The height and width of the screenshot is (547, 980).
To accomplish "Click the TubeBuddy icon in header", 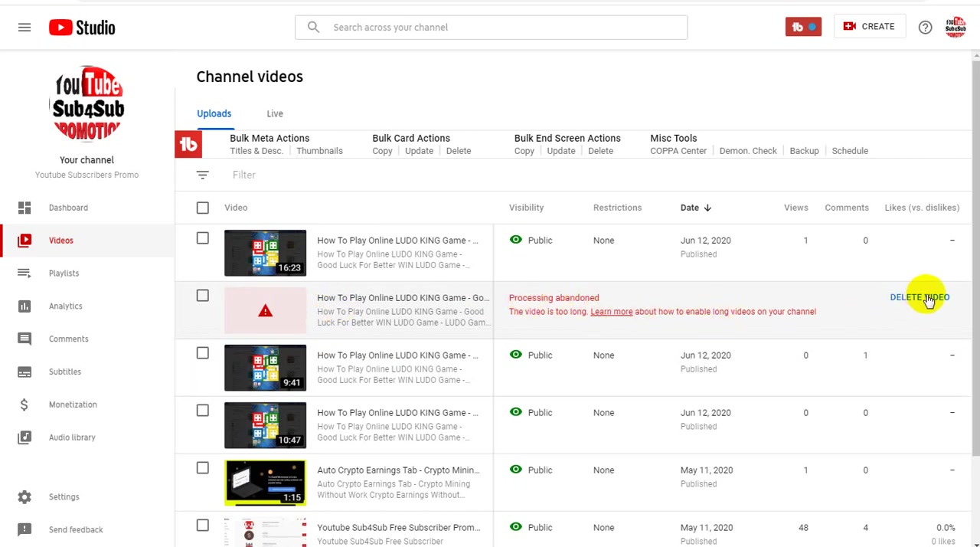I will click(x=803, y=27).
